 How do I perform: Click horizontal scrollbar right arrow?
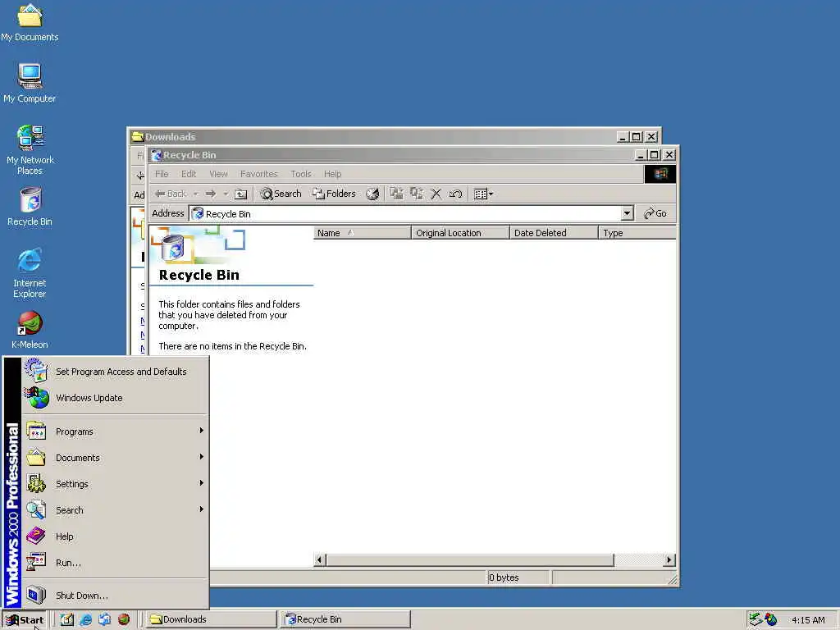pyautogui.click(x=669, y=559)
